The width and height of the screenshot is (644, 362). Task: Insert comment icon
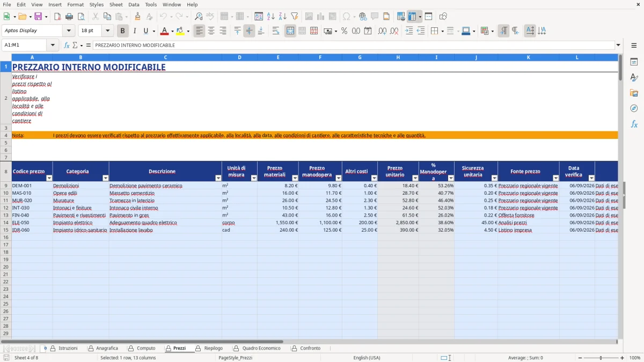[x=375, y=17]
